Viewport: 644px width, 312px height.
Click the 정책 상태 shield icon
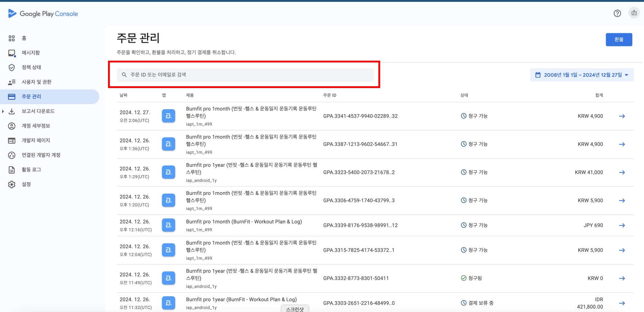pyautogui.click(x=12, y=68)
